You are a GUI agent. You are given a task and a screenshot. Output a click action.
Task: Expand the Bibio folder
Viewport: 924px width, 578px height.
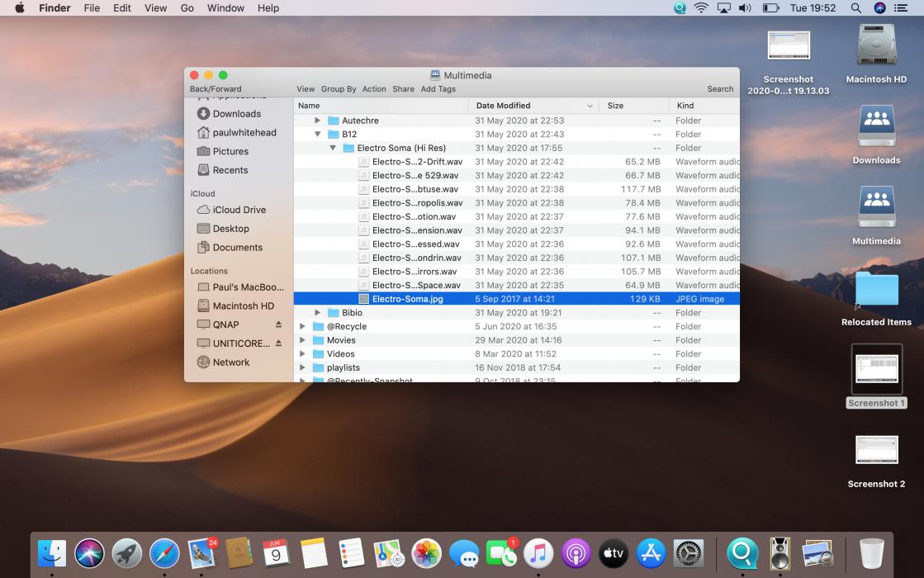(318, 313)
